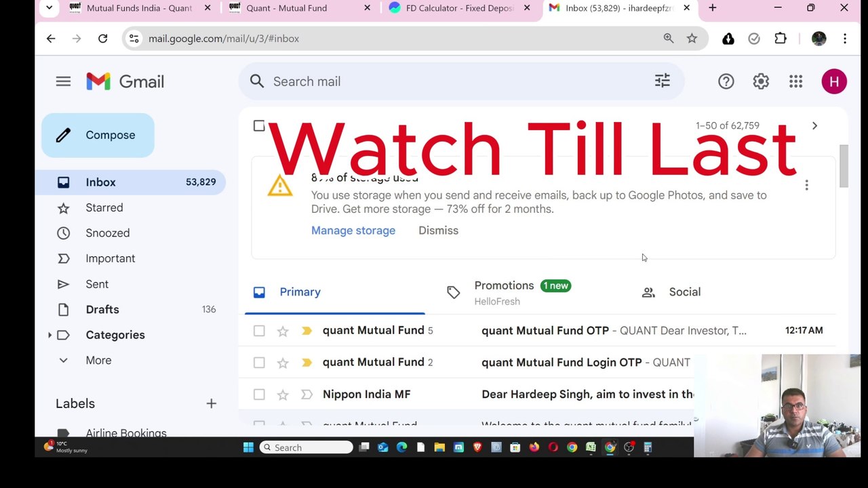Click the Windows taskbar Search box
The width and height of the screenshot is (868, 488).
[x=307, y=447]
